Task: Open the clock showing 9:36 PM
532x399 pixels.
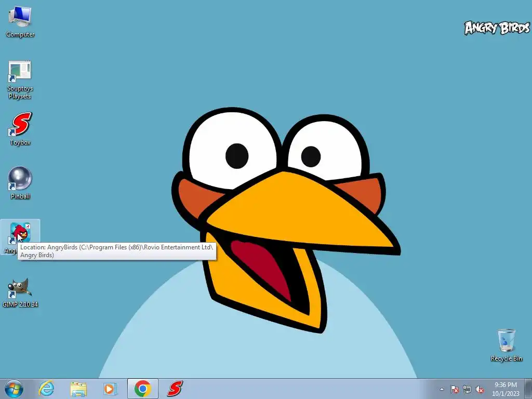Action: (x=506, y=389)
